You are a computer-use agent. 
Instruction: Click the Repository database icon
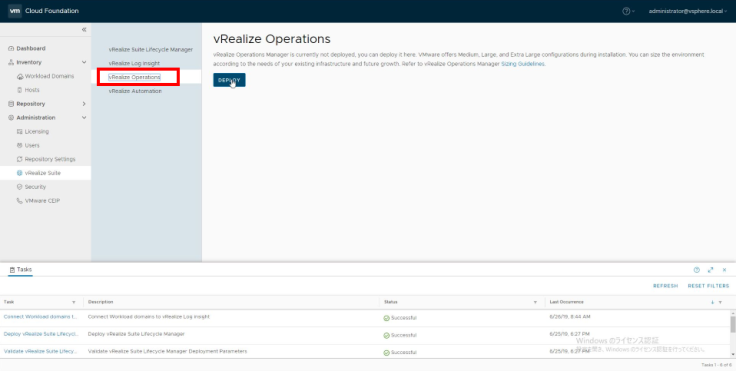click(x=11, y=104)
